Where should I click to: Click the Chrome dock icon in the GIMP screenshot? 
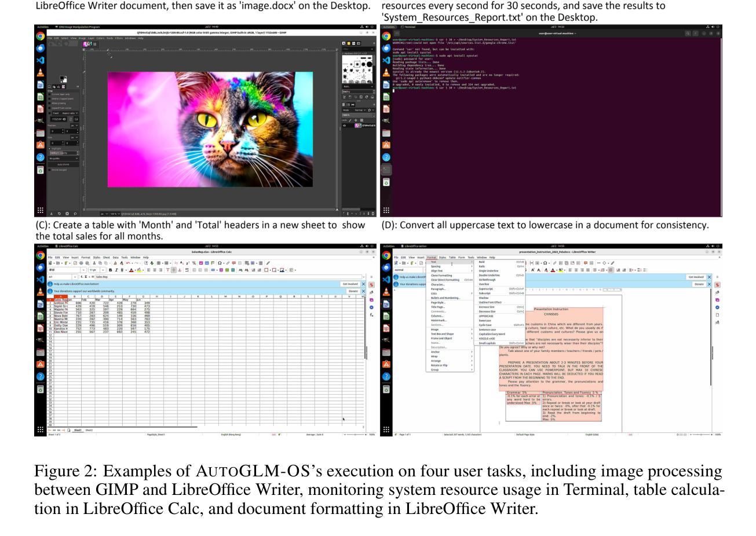click(x=40, y=36)
